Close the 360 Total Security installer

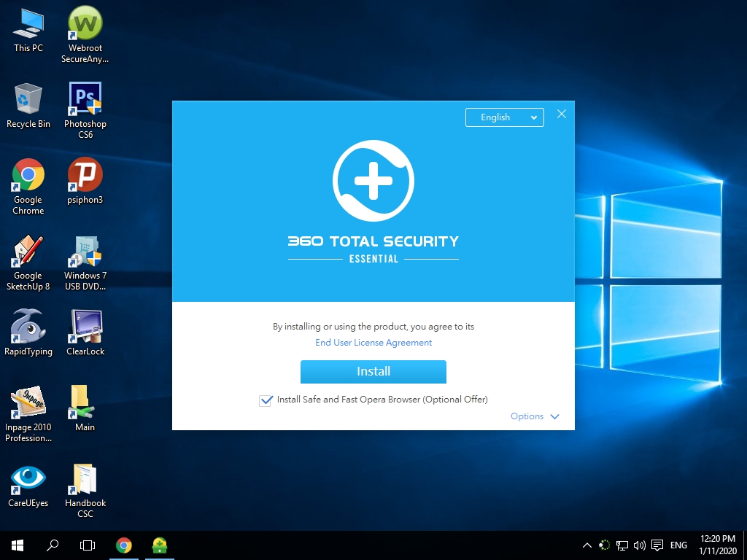[562, 114]
